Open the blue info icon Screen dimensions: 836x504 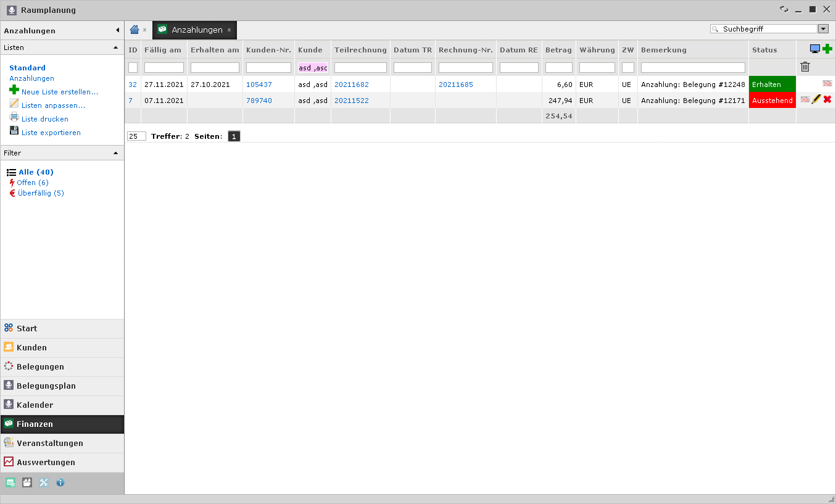60,482
